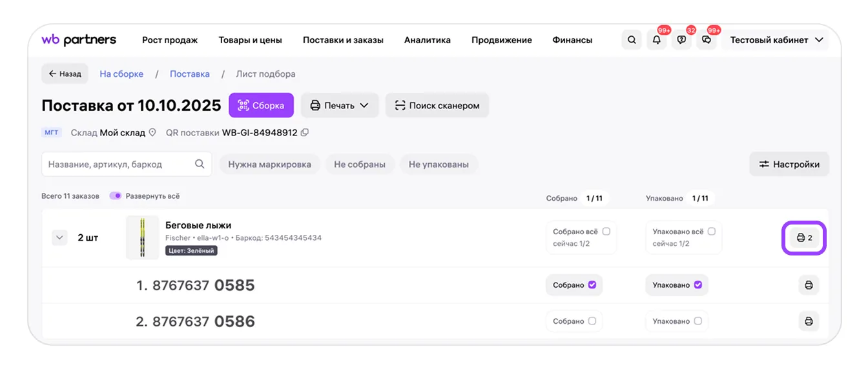Open the feedback icon with 32 badge
This screenshot has width=868, height=369.
pyautogui.click(x=681, y=40)
